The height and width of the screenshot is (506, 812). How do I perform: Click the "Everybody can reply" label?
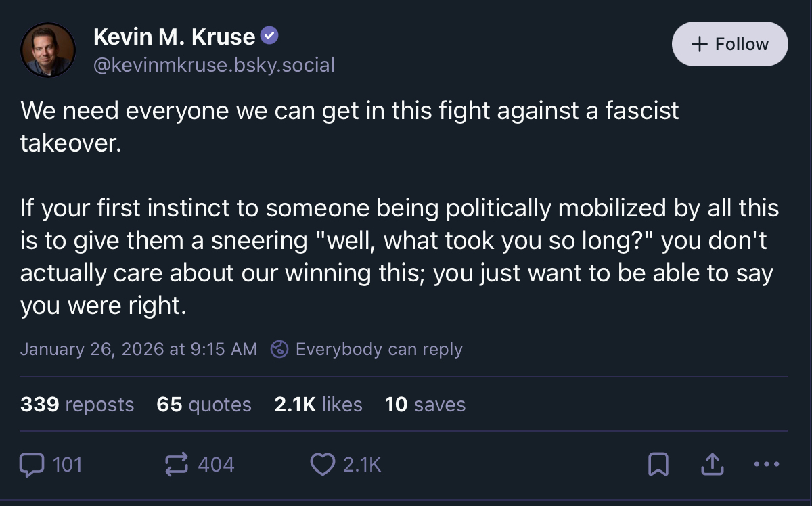pos(379,349)
